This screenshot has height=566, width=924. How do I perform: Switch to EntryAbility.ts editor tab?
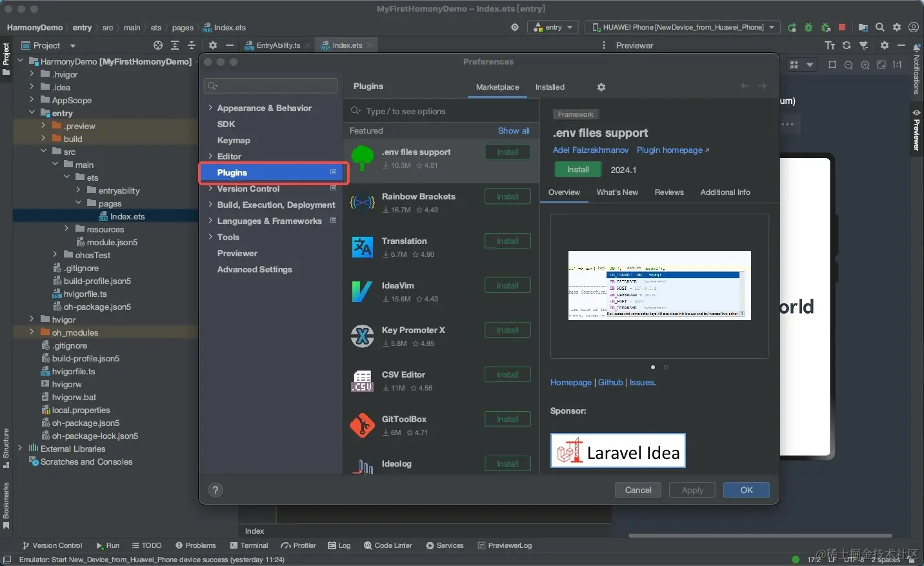click(x=278, y=45)
